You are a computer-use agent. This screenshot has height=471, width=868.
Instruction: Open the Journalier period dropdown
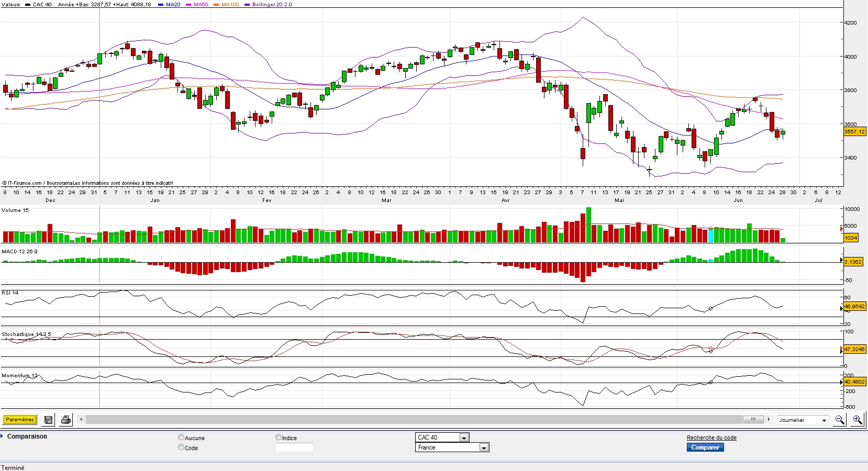803,420
